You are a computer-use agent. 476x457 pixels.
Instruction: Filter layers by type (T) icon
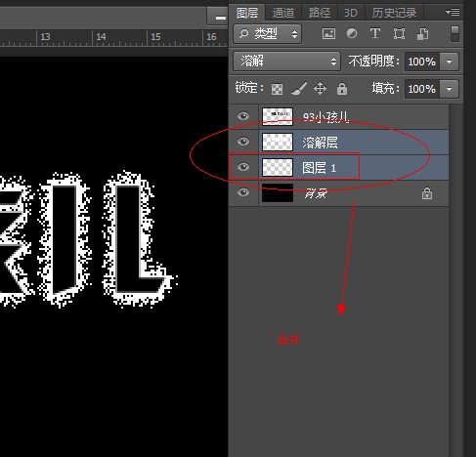[x=375, y=33]
